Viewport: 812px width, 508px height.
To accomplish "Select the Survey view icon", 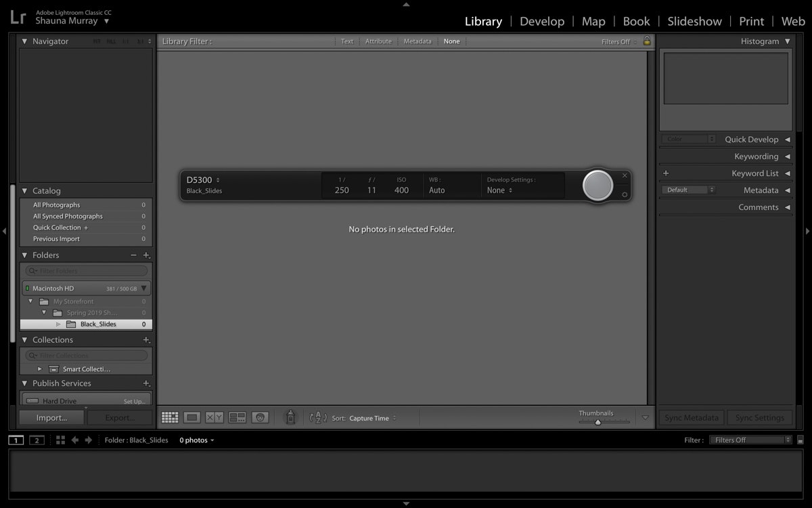I will [237, 417].
